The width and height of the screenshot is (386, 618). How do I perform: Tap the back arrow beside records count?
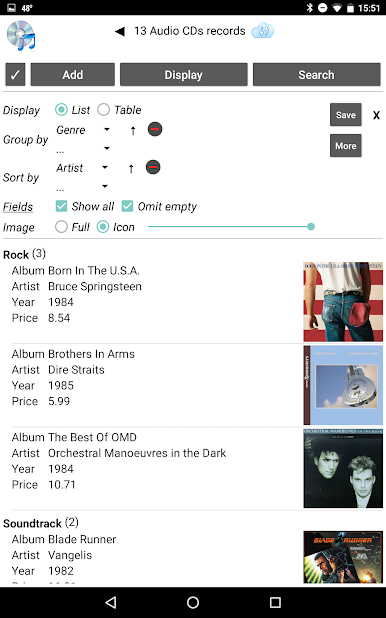click(119, 31)
